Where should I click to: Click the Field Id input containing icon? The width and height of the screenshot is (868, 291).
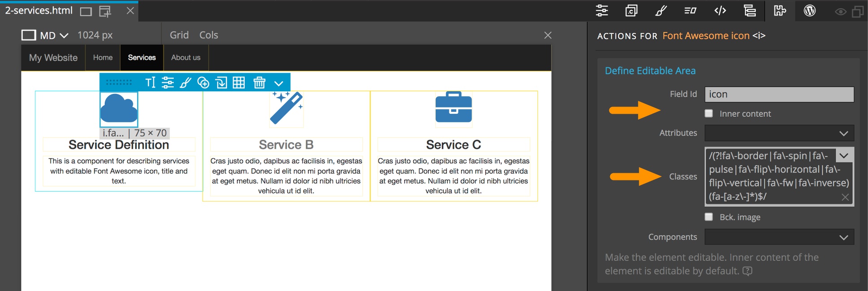[779, 94]
